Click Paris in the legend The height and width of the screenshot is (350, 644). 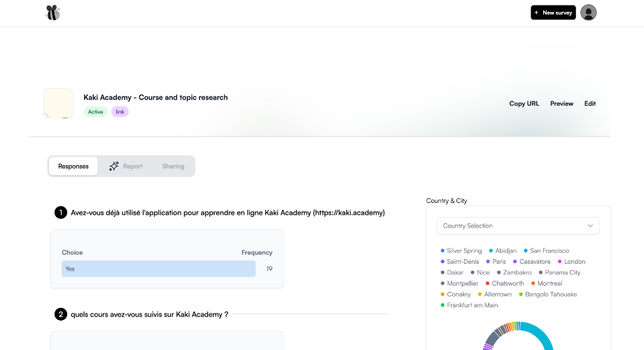coord(496,262)
